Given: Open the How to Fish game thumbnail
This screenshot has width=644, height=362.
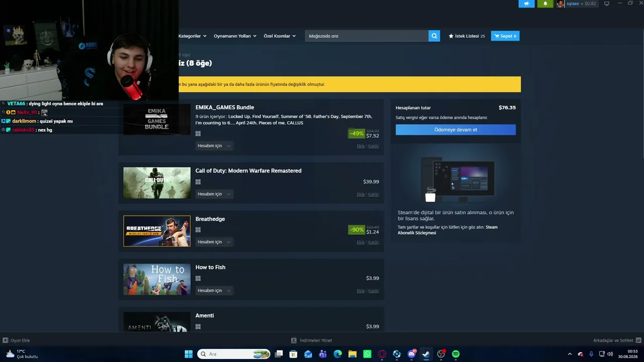Looking at the screenshot, I should (157, 280).
